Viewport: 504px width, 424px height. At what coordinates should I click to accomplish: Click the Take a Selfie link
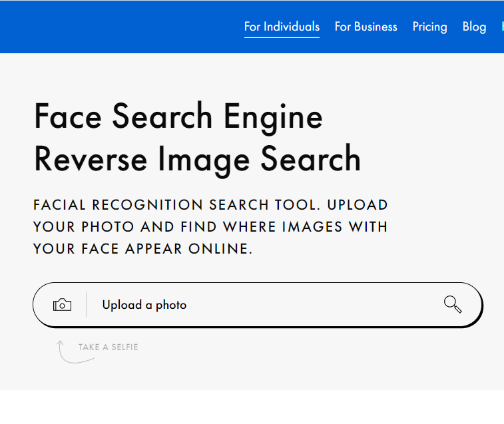(x=108, y=347)
